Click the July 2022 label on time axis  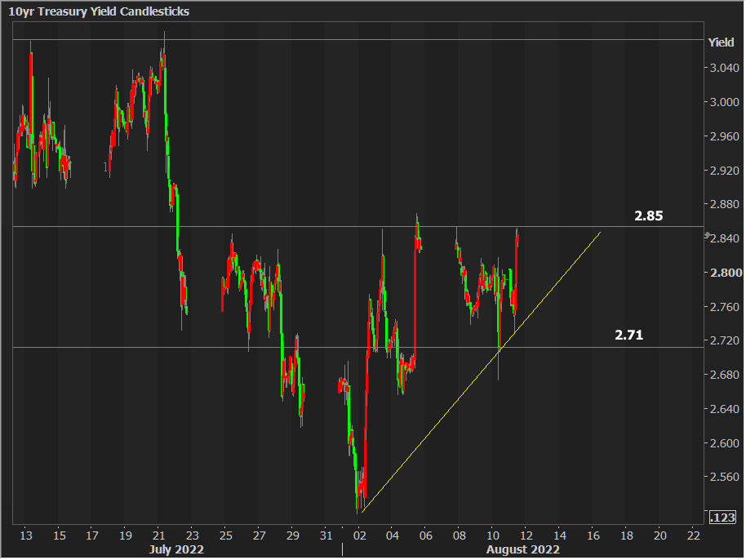(x=175, y=549)
